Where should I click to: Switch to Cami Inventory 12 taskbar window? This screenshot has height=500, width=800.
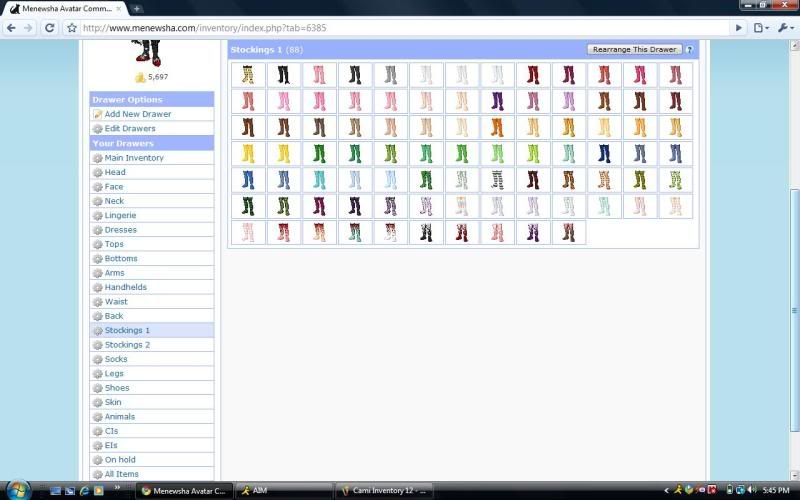pos(384,491)
